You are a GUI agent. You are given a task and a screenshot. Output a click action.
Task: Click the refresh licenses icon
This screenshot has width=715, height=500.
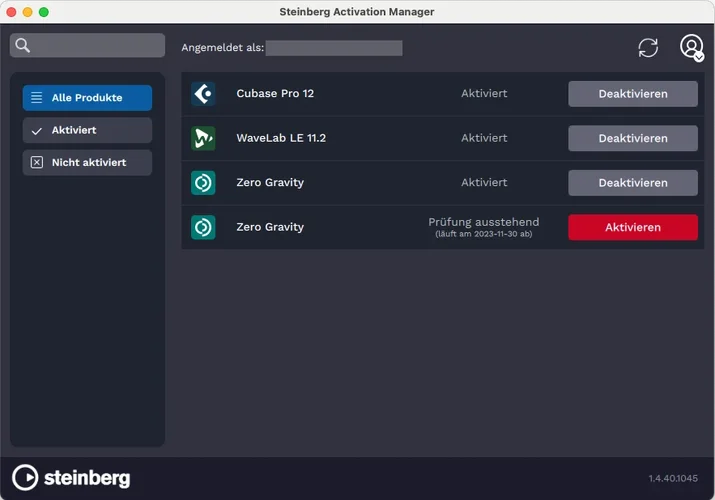pos(648,47)
